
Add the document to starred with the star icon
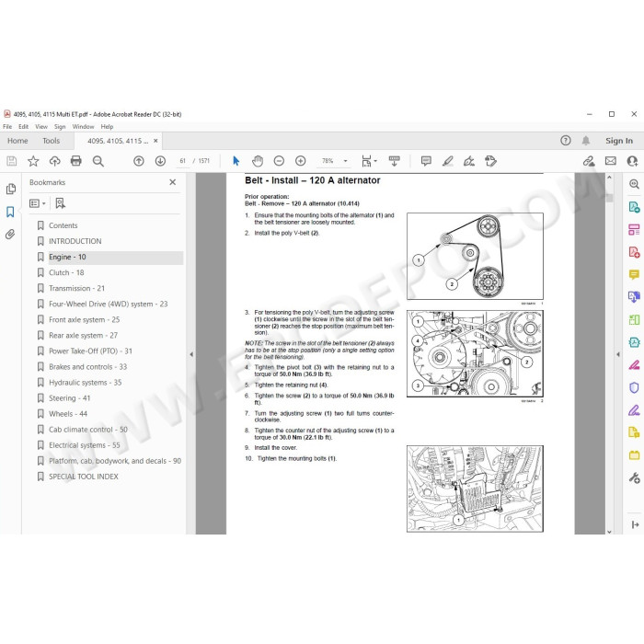click(33, 161)
